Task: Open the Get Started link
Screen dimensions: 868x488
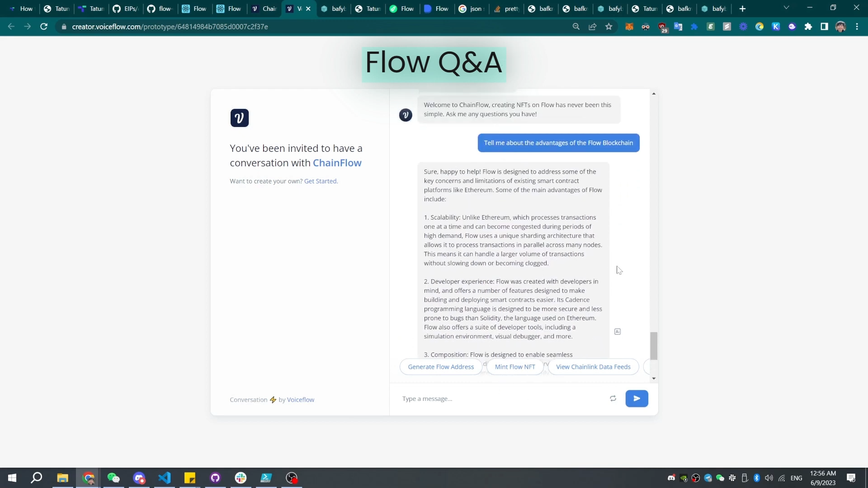Action: coord(320,181)
